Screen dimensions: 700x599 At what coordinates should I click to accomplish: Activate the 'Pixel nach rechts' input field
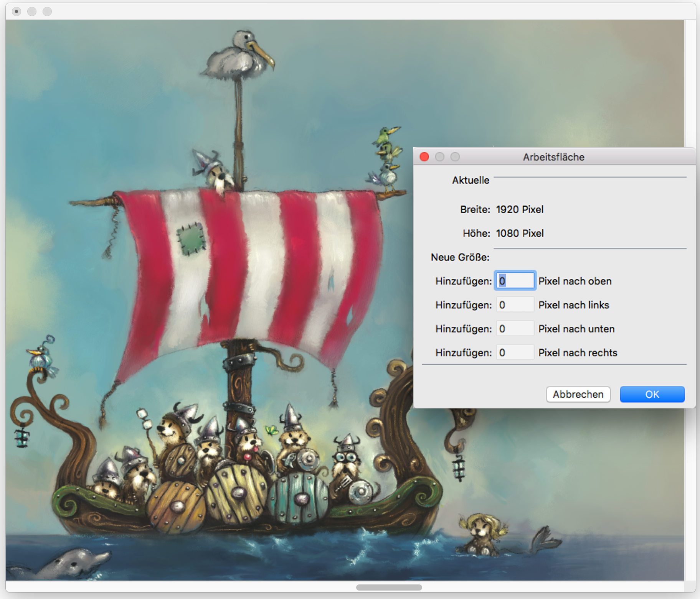[515, 352]
